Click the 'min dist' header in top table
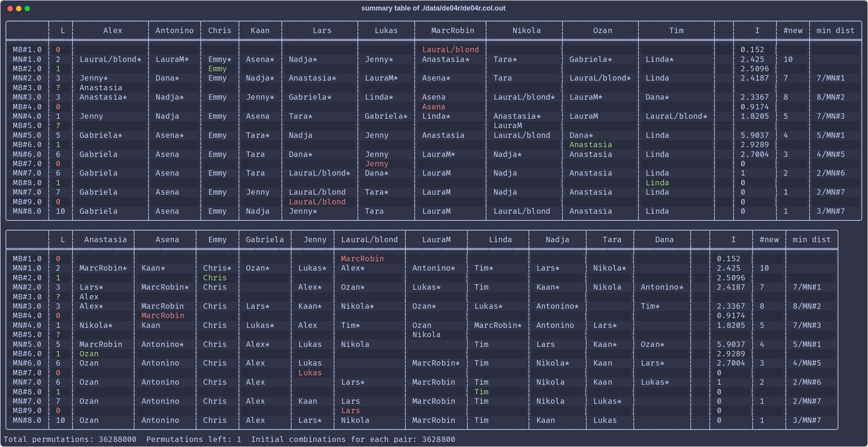The width and height of the screenshot is (868, 447). (x=835, y=30)
